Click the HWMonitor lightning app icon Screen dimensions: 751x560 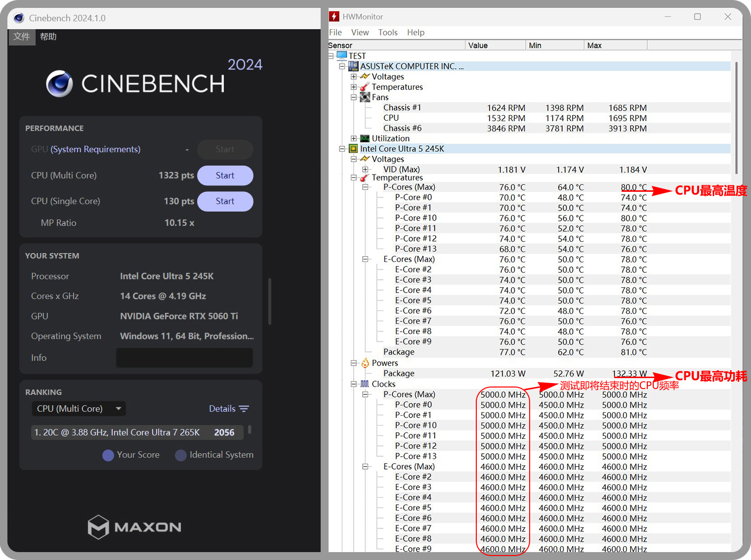pos(334,16)
